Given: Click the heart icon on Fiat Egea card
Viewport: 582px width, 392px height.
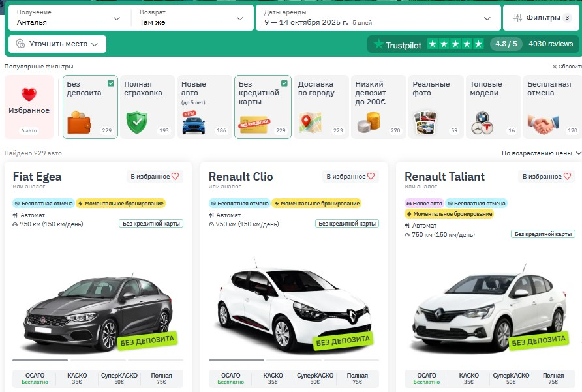Looking at the screenshot, I should point(175,177).
